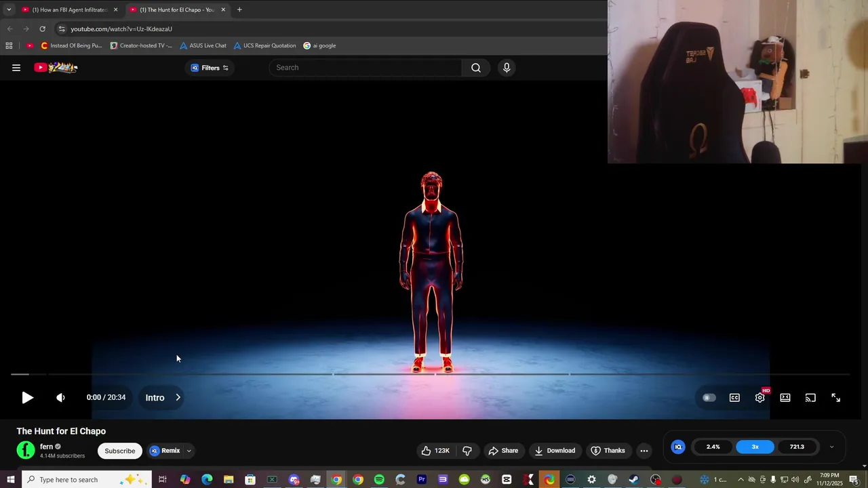The height and width of the screenshot is (488, 868).
Task: Open the Instead Of Being Pu... bookmark
Action: pos(71,45)
